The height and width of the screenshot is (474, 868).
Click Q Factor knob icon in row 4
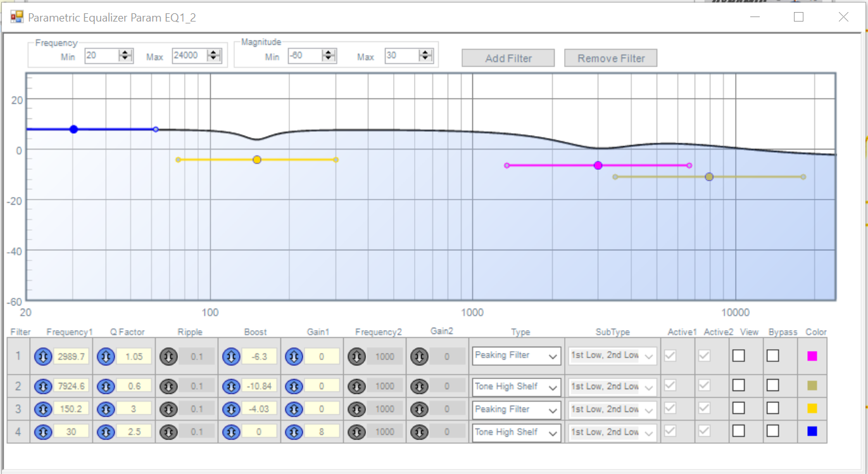tap(106, 432)
